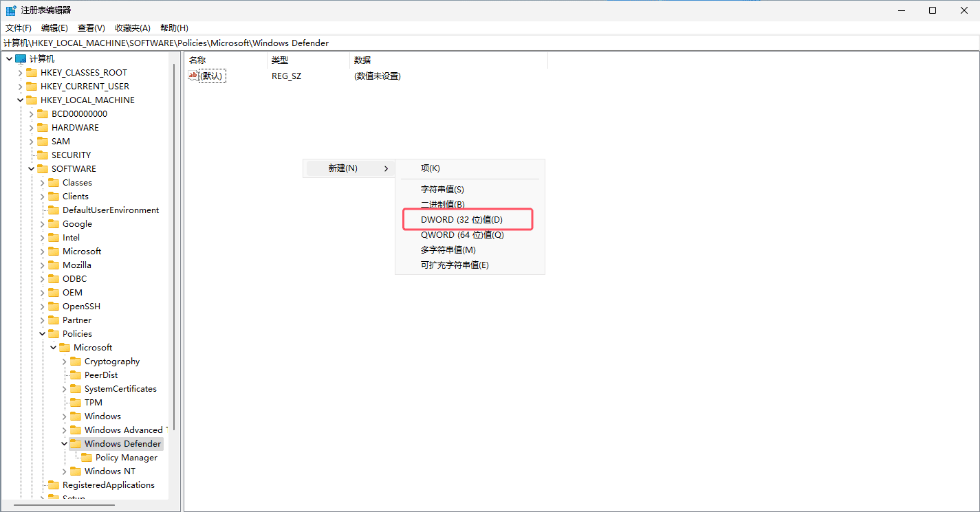Click the Policy Manager folder icon

(x=87, y=458)
